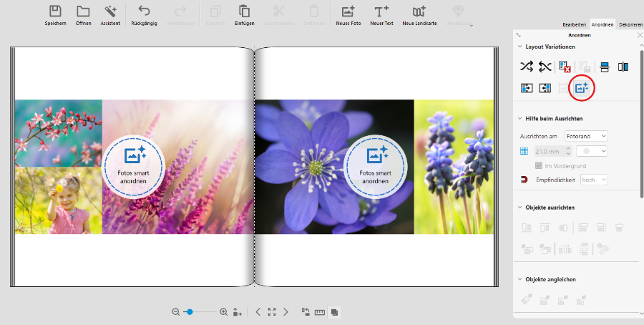This screenshot has height=325, width=644.
Task: Toggle the alignment grid icon
Action: [x=524, y=151]
